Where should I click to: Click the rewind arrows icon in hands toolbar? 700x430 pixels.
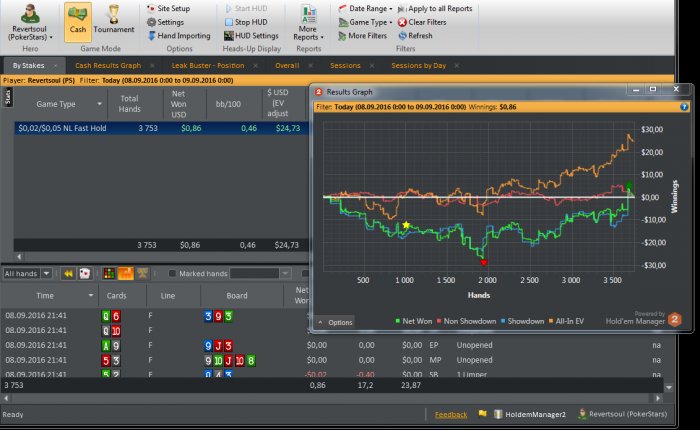click(x=68, y=273)
